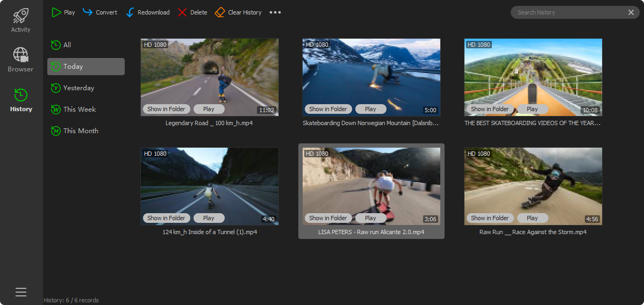
Task: Click the Redownload icon
Action: pos(130,12)
